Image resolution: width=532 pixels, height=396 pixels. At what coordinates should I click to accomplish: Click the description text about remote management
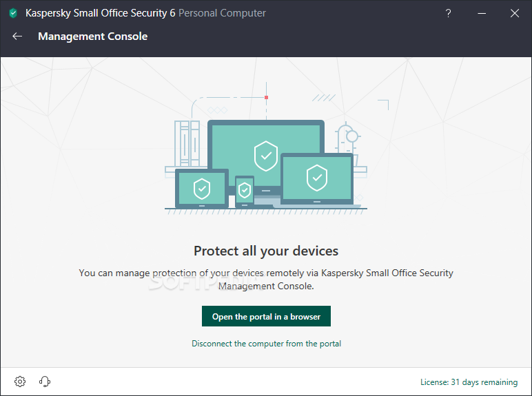click(266, 280)
